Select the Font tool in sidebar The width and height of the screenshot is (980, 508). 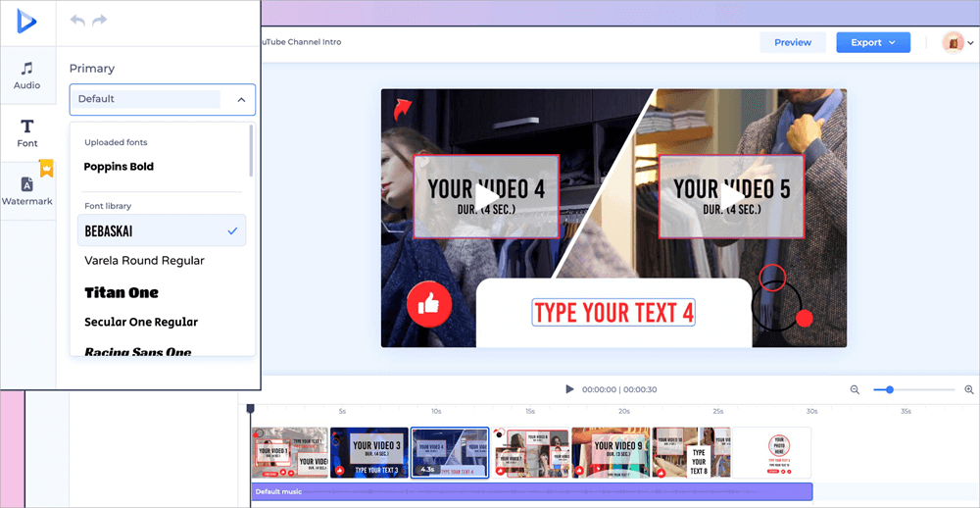click(x=27, y=133)
